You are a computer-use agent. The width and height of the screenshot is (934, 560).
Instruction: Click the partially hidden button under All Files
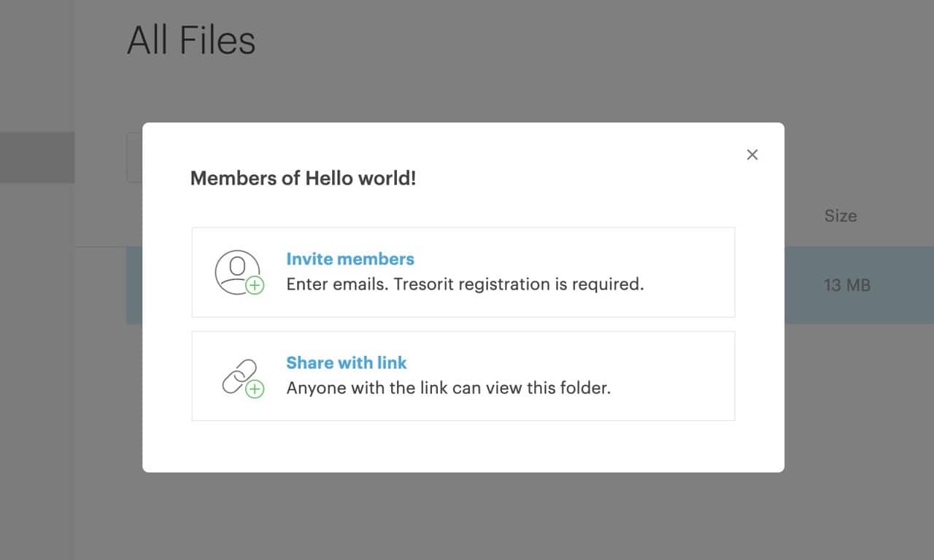134,157
